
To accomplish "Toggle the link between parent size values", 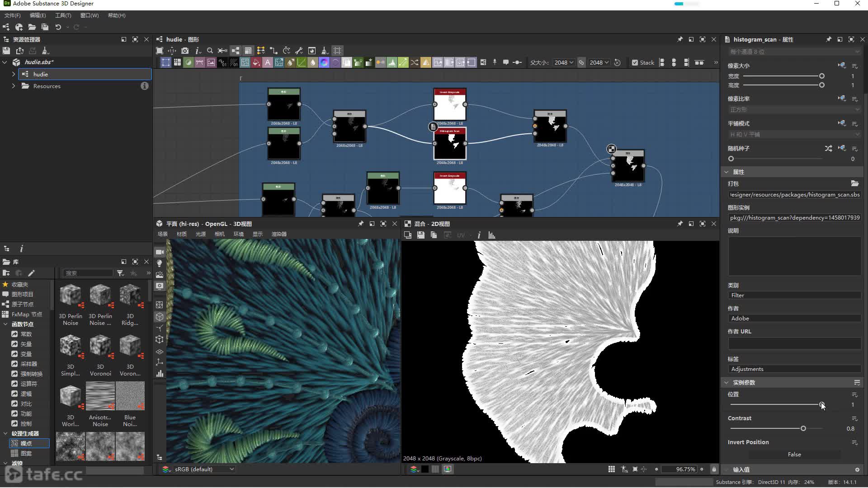I will point(581,63).
